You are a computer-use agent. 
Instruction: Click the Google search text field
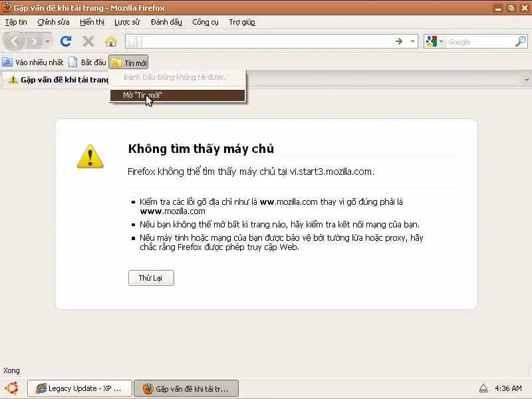point(479,42)
